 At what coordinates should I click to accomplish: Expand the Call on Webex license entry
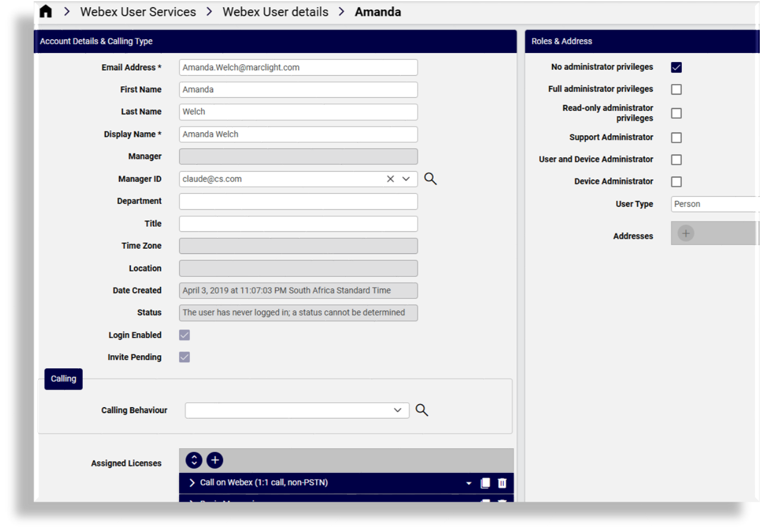[x=192, y=483]
